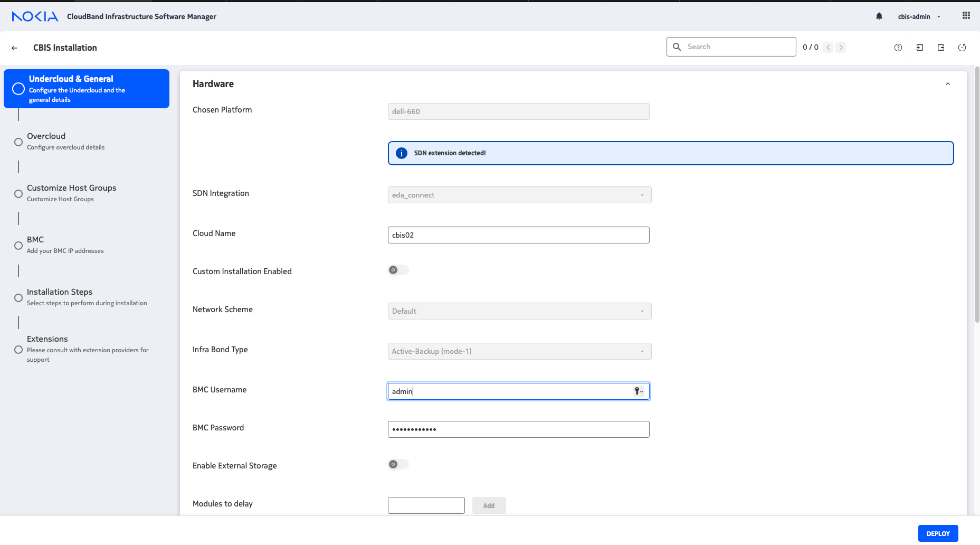The height and width of the screenshot is (545, 980).
Task: Click the import configuration icon
Action: [x=920, y=48]
